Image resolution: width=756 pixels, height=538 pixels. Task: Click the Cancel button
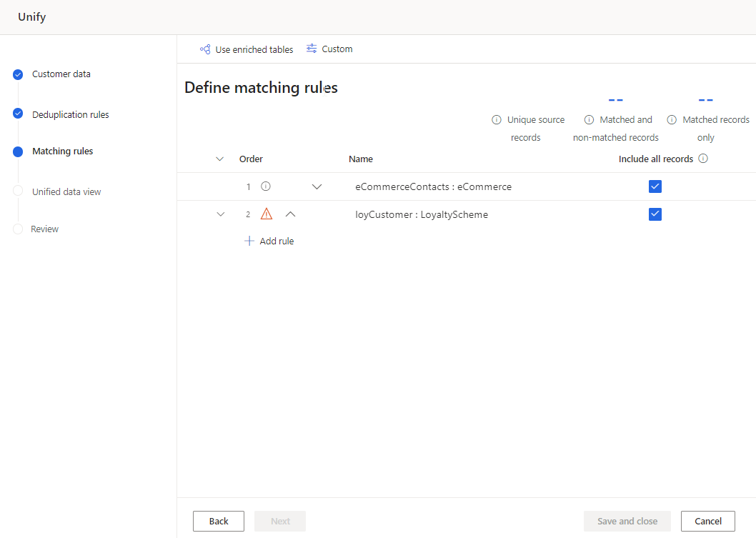(707, 521)
